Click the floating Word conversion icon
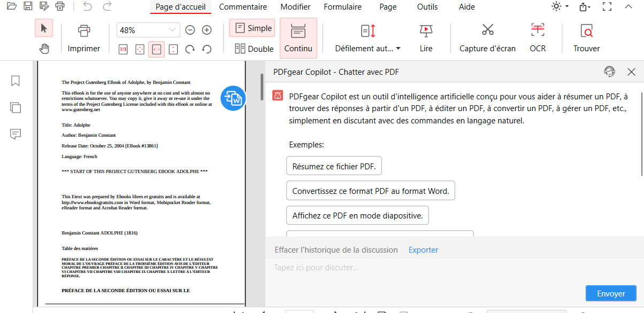 (233, 98)
